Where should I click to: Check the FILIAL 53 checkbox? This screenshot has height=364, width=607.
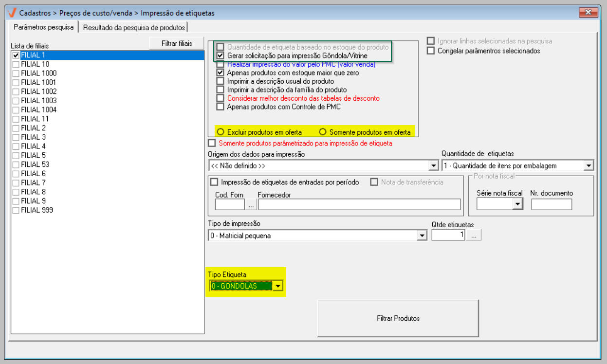coord(16,164)
